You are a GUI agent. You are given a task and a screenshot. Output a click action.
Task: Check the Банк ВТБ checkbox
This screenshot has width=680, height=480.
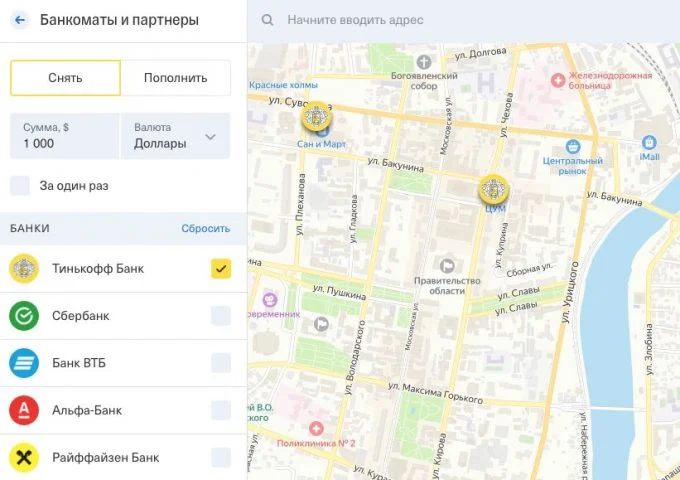(x=221, y=363)
